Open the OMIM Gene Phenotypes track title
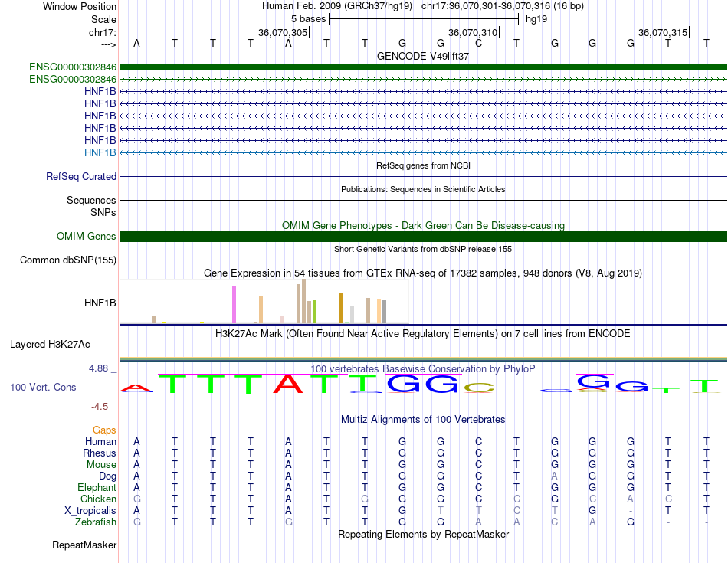 tap(423, 225)
